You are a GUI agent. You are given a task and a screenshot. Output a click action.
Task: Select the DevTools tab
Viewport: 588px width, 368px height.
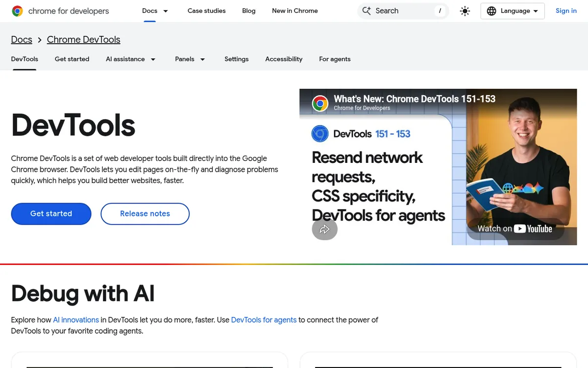24,59
